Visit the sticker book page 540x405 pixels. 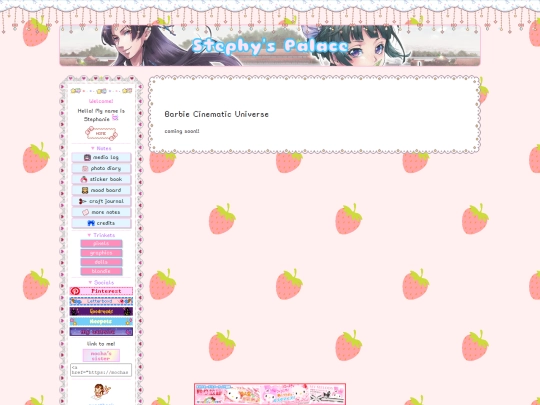[x=101, y=179]
